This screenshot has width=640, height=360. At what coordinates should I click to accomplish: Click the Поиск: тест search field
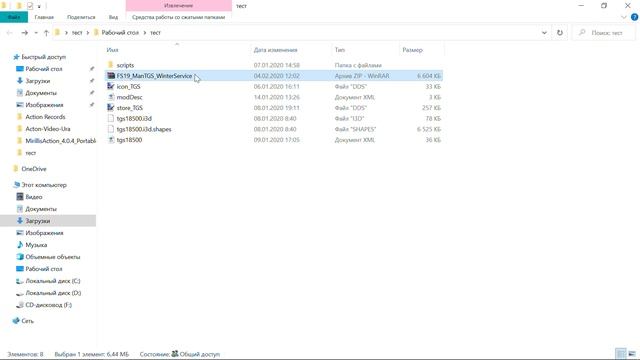pos(604,33)
